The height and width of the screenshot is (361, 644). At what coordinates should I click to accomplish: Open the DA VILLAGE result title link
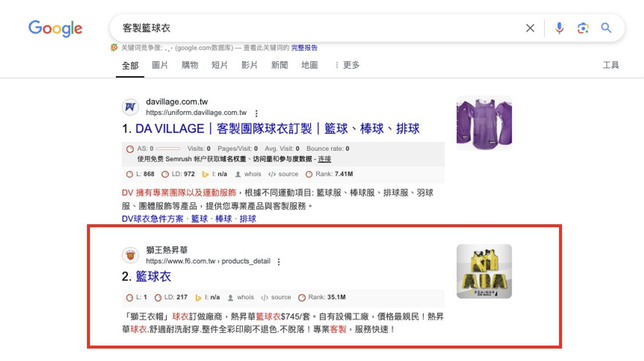point(277,129)
